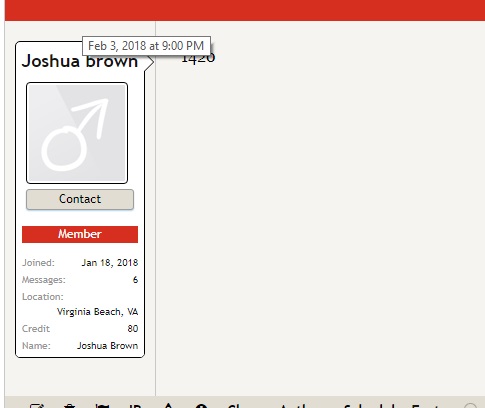Click the male symbol default avatar
The image size is (485, 408).
coord(77,133)
